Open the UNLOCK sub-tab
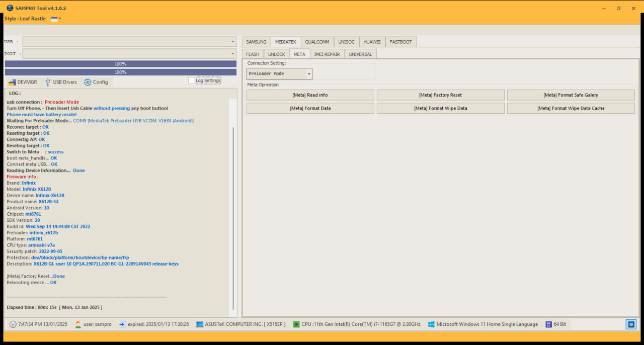The width and height of the screenshot is (644, 345). (276, 54)
